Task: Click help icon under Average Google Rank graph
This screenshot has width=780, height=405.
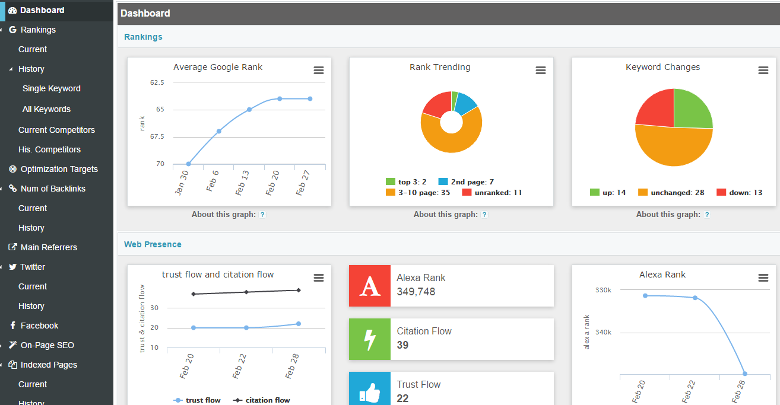Action: click(263, 214)
